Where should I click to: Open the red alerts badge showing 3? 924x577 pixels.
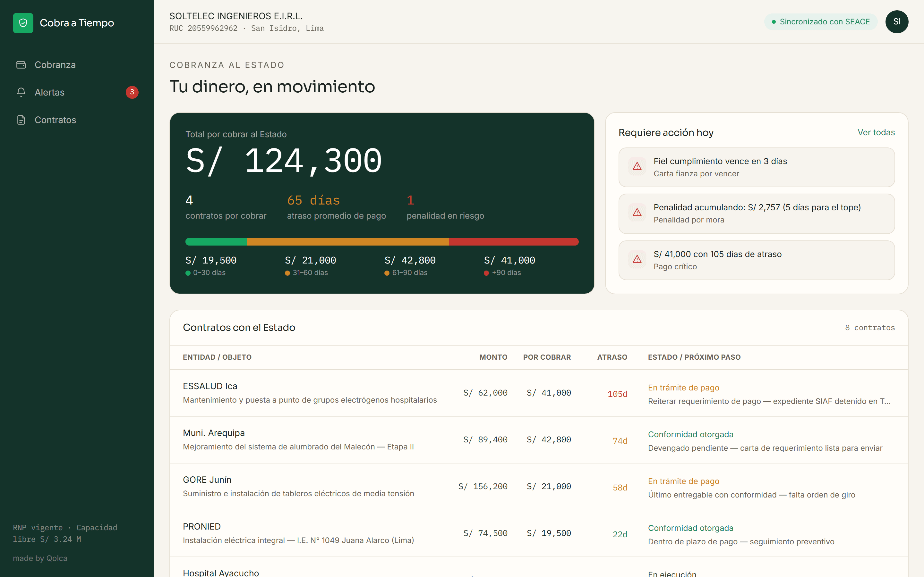pyautogui.click(x=132, y=92)
